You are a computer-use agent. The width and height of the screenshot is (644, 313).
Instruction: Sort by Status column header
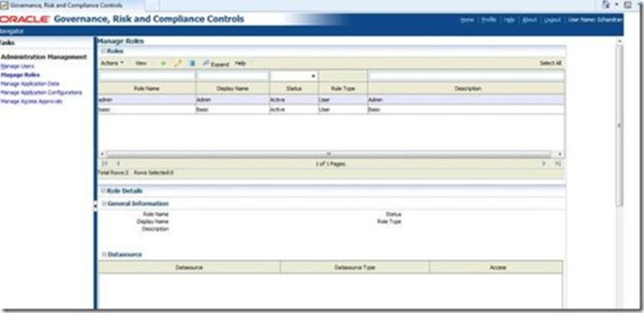point(294,88)
